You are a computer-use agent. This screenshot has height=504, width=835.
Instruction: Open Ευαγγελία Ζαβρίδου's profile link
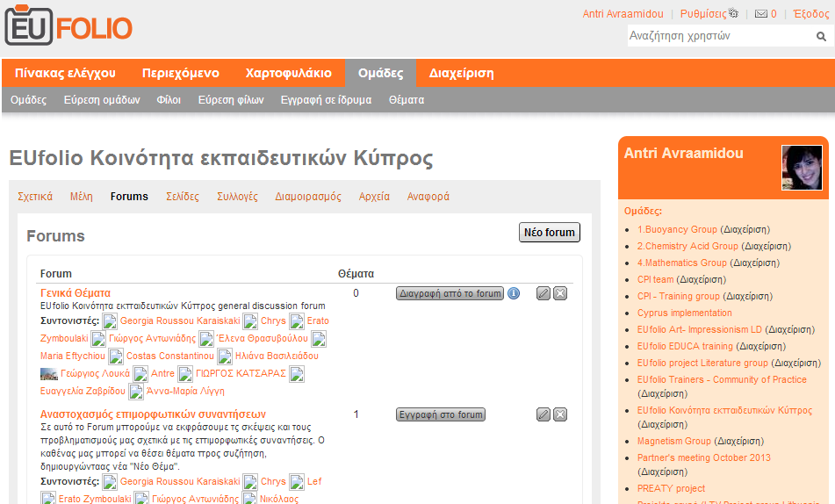[83, 391]
